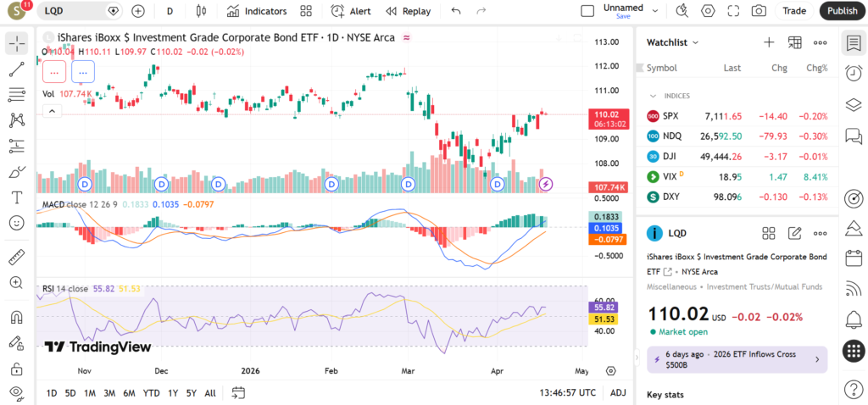Collapse the INDICES watchlist section
The image size is (868, 405).
tap(654, 96)
